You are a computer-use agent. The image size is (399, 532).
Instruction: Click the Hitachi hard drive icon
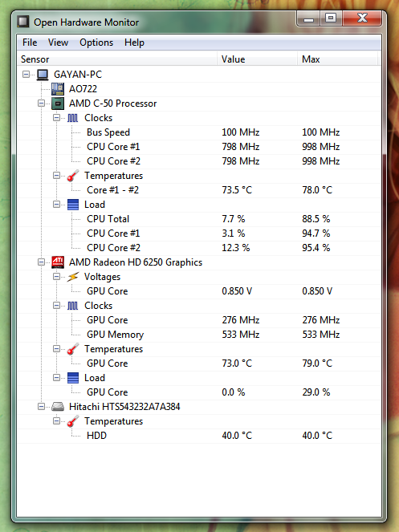coord(58,407)
